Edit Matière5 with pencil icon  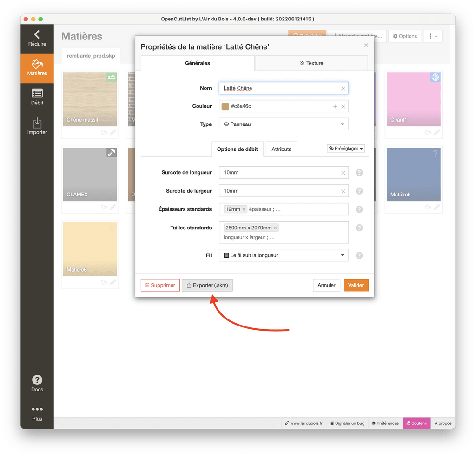click(x=436, y=207)
